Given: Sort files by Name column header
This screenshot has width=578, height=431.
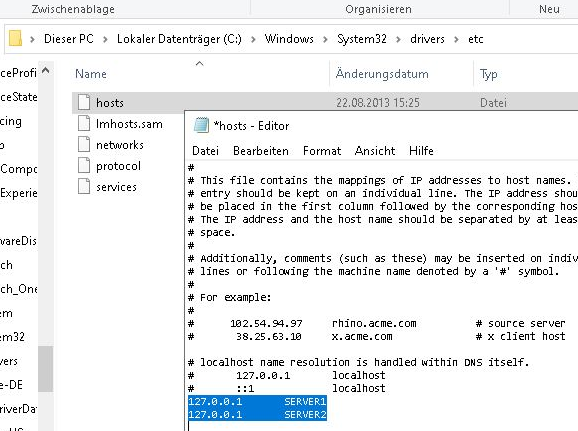Looking at the screenshot, I should [91, 74].
